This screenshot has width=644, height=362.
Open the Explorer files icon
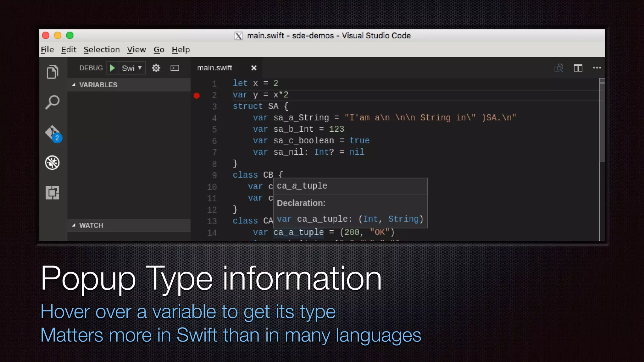pyautogui.click(x=53, y=72)
